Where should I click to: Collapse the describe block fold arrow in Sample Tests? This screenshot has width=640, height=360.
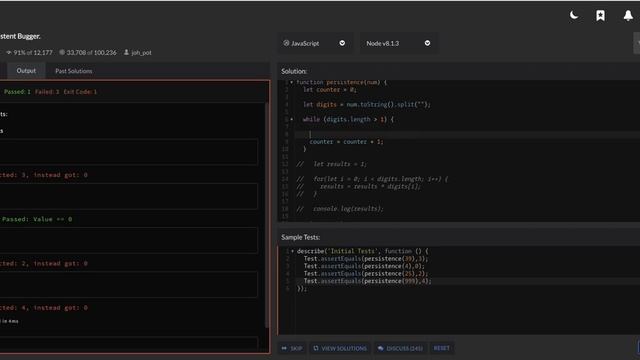(292, 251)
